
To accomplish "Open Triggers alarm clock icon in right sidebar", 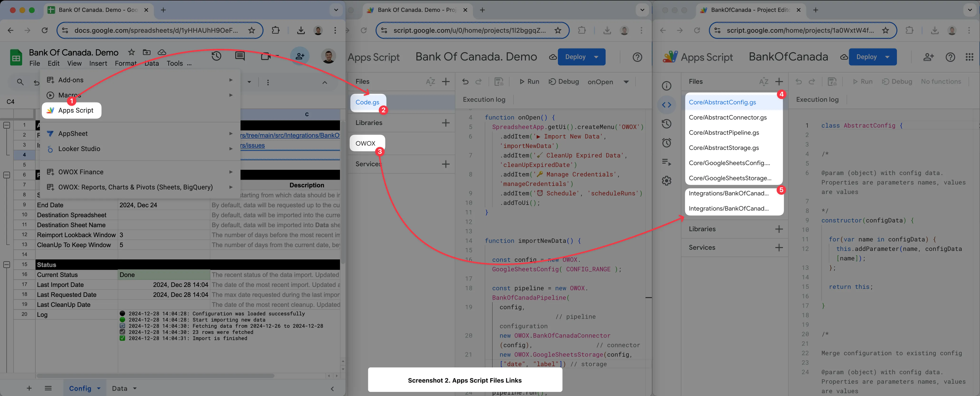I will [x=667, y=143].
